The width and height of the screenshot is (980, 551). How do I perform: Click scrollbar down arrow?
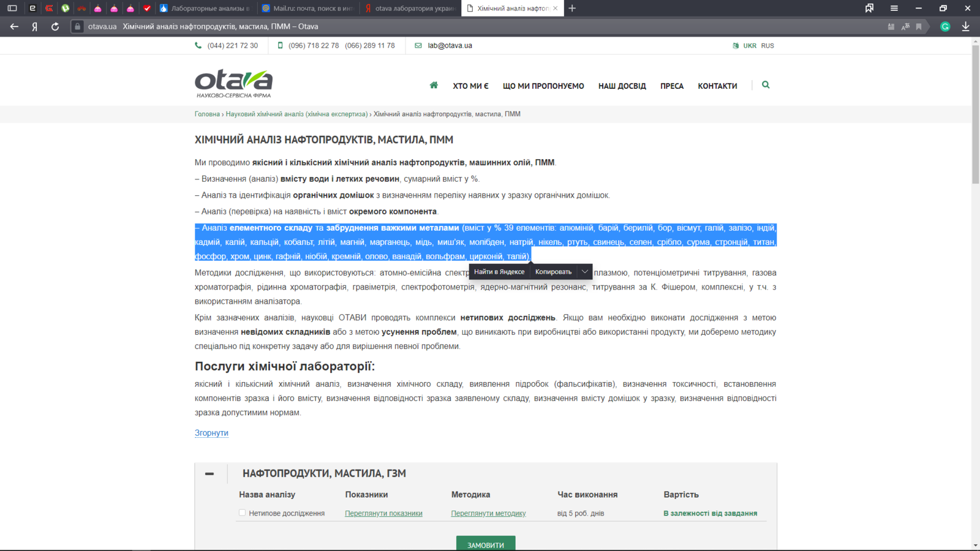click(975, 545)
